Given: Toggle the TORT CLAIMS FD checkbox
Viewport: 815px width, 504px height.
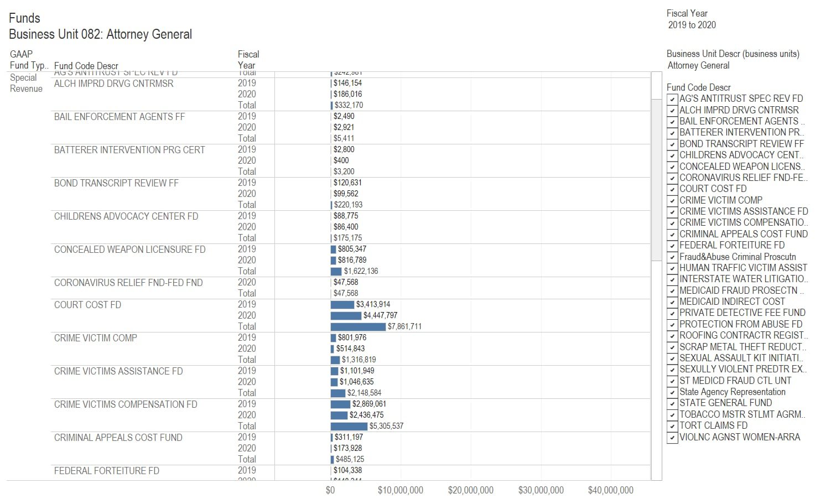Looking at the screenshot, I should coord(672,426).
